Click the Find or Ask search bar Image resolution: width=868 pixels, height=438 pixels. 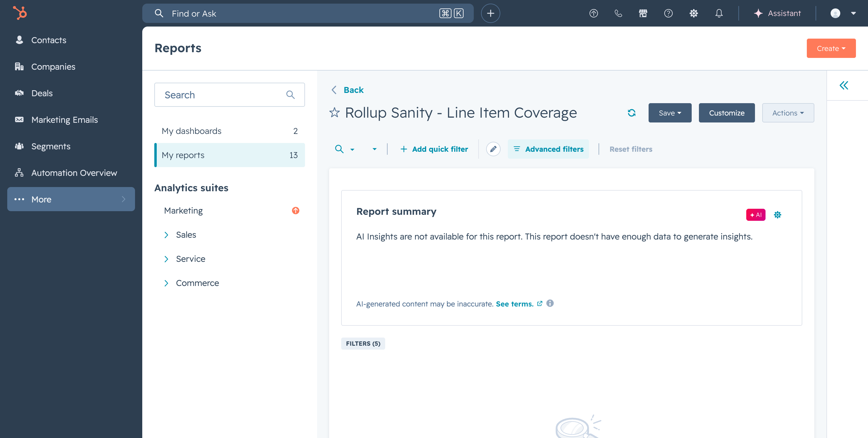[308, 14]
